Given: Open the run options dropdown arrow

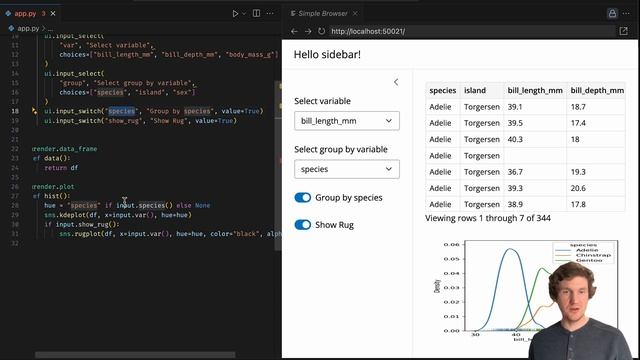Looking at the screenshot, I should click(244, 13).
